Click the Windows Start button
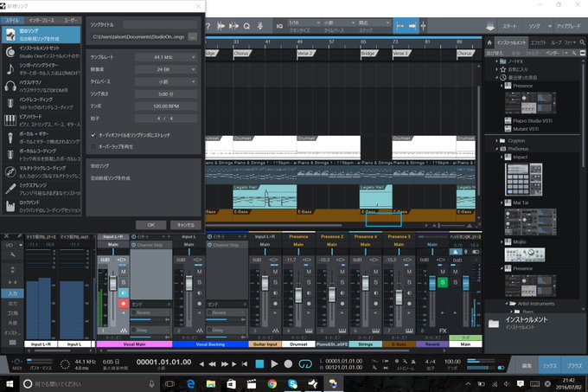The width and height of the screenshot is (588, 392). (x=10, y=383)
